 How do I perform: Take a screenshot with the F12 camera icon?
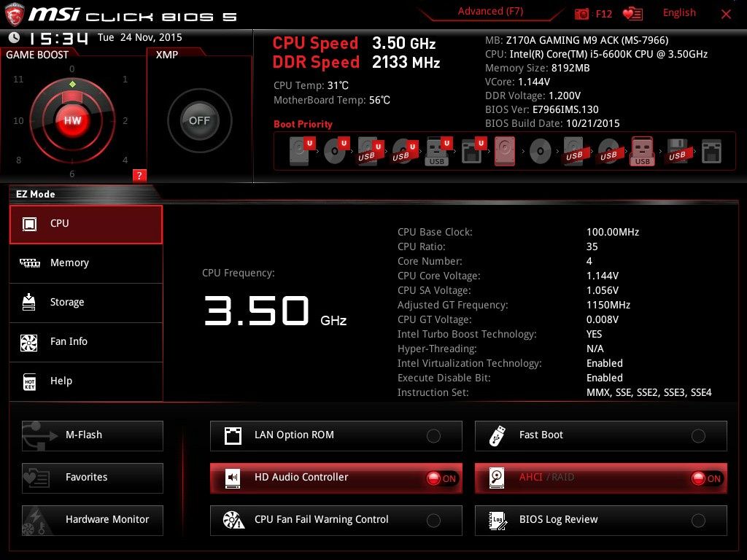581,14
